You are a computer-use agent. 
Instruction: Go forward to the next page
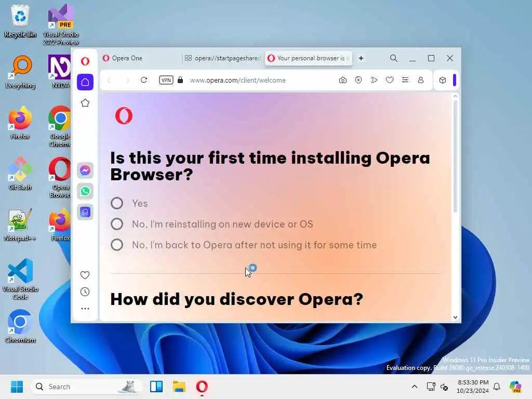(128, 81)
